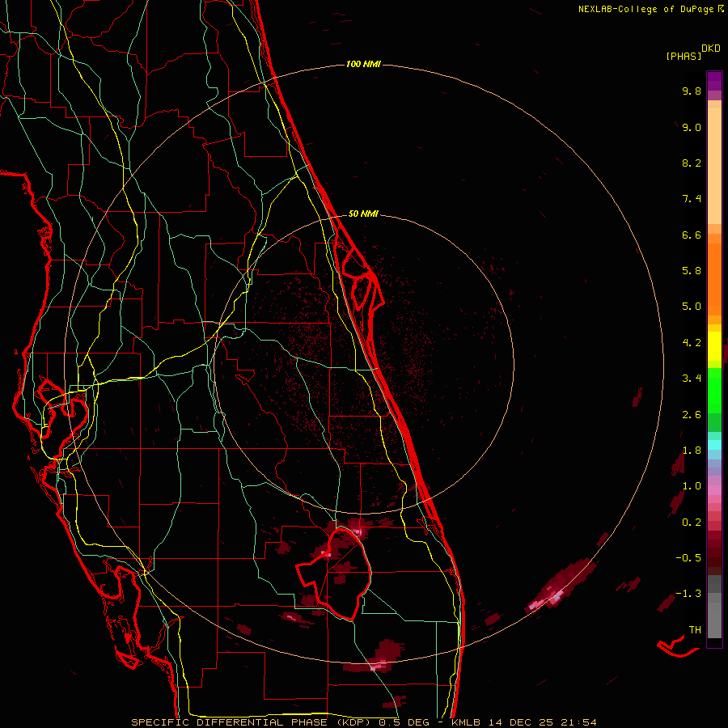Click the 5.0 value on the color scale
Viewport: 728px width, 728px height.
692,307
